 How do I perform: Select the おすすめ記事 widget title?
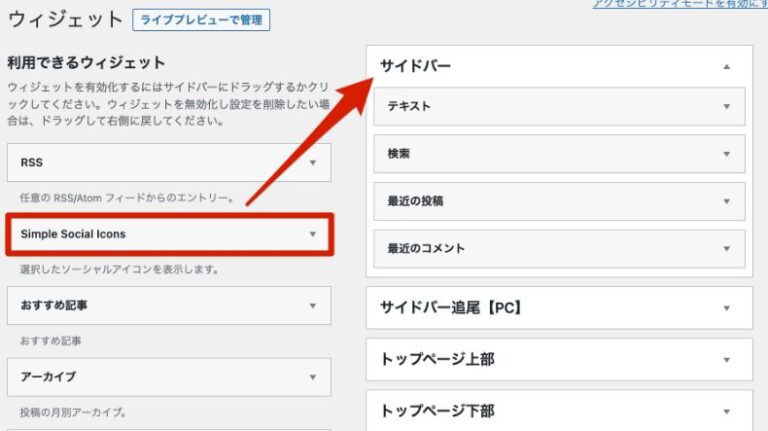pyautogui.click(x=54, y=306)
